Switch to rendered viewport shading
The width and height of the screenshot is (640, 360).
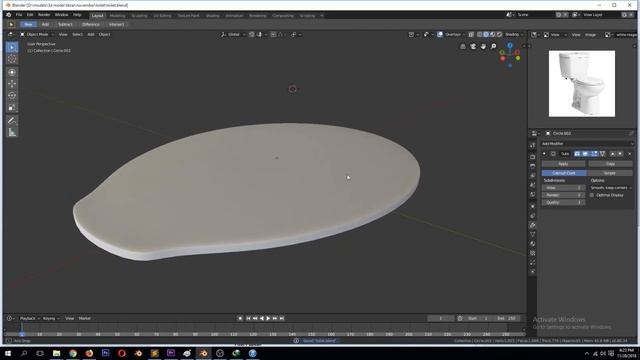499,35
